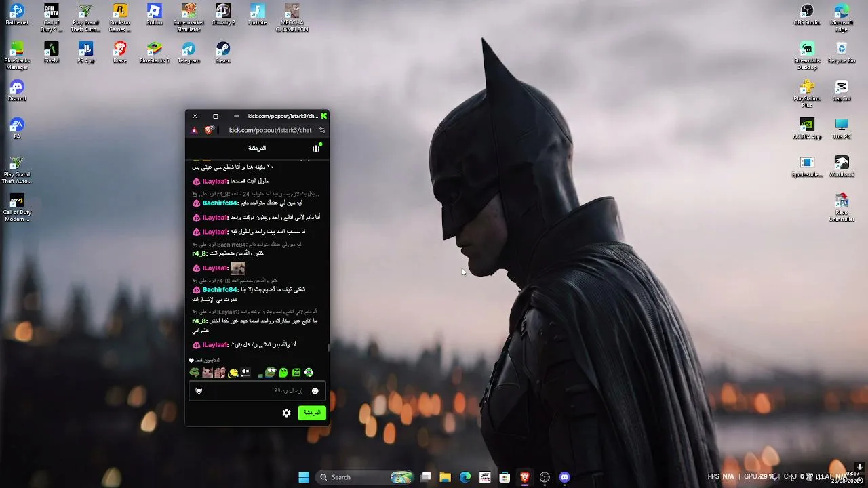
Task: Insert the green angry face quick emote
Action: tap(296, 372)
